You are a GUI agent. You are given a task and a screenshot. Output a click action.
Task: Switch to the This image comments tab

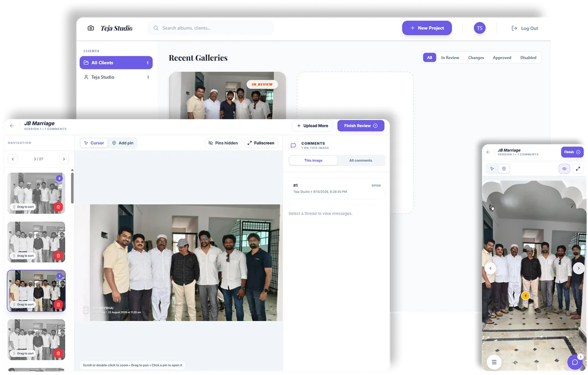[x=313, y=160]
